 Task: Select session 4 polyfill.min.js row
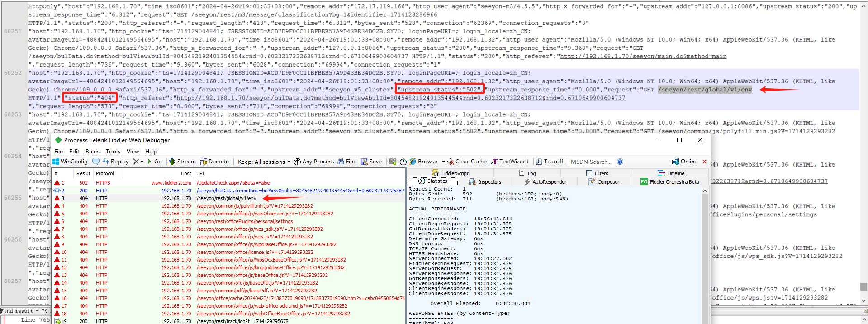[229, 206]
